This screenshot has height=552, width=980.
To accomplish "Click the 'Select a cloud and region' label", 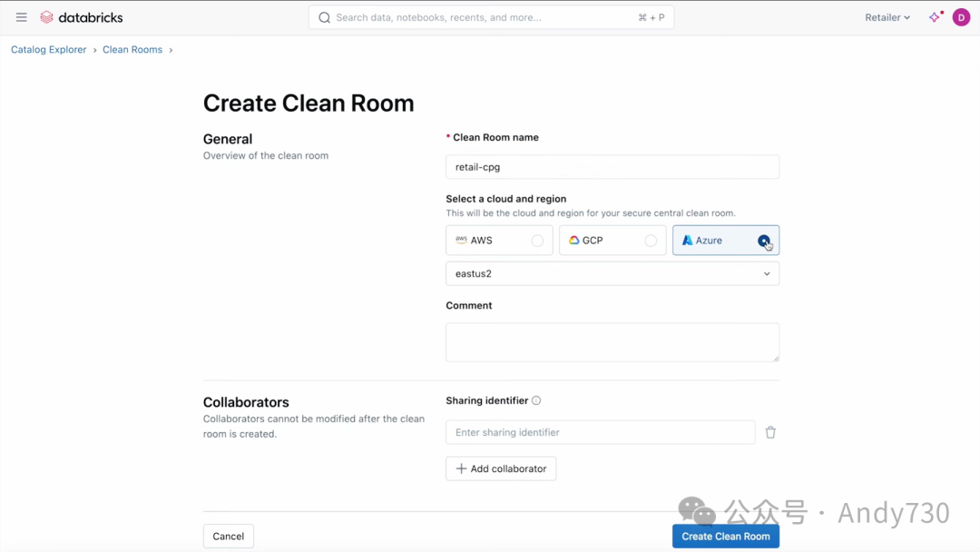I will point(506,199).
